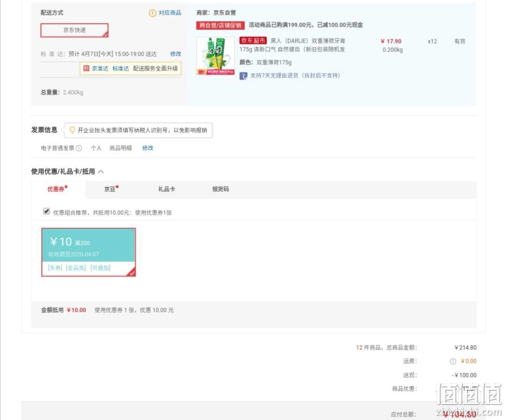Click the 总商品金额 ¥214.80 value
Screen dimensions: 506x420
[x=465, y=348]
